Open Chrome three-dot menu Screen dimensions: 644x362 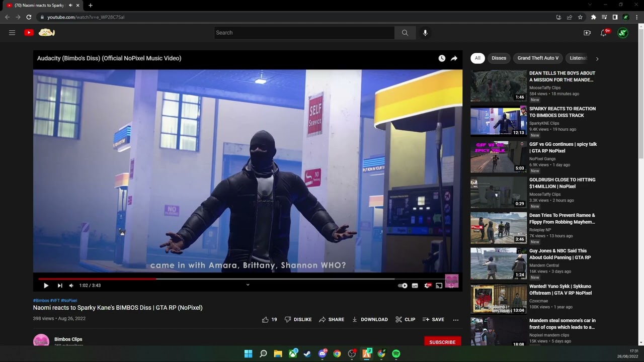pyautogui.click(x=636, y=17)
